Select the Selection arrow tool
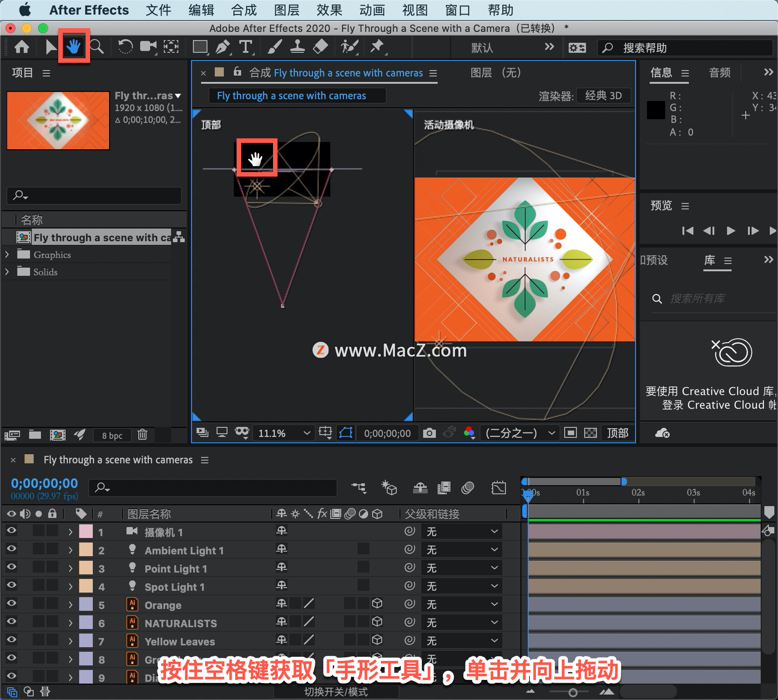The height and width of the screenshot is (700, 778). pos(51,47)
